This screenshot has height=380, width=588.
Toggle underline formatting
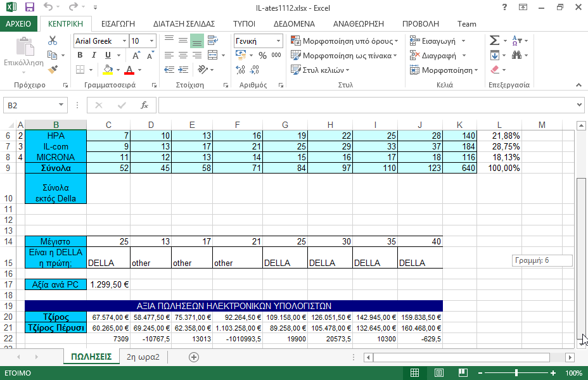pos(108,55)
